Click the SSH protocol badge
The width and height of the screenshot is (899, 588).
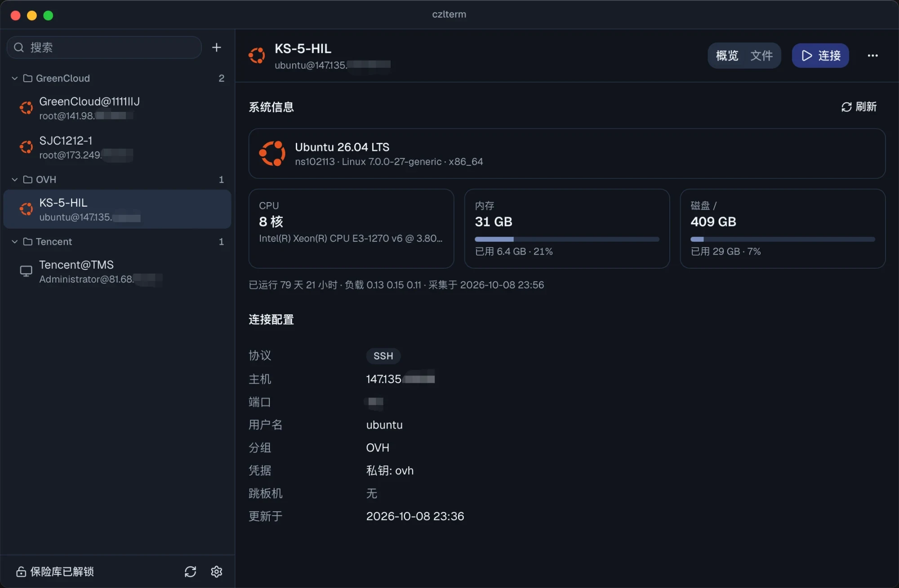(x=383, y=356)
